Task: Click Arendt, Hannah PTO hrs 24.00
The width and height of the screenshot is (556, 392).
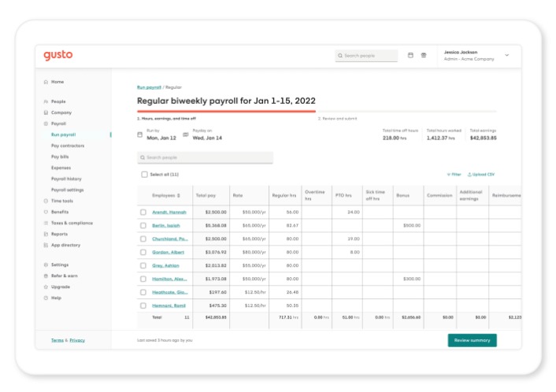Action: pos(347,213)
